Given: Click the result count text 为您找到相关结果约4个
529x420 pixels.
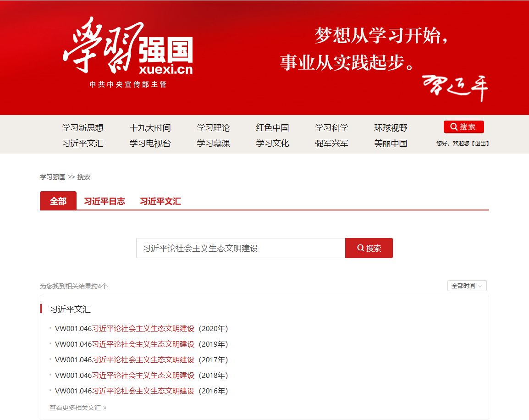Looking at the screenshot, I should point(73,286).
